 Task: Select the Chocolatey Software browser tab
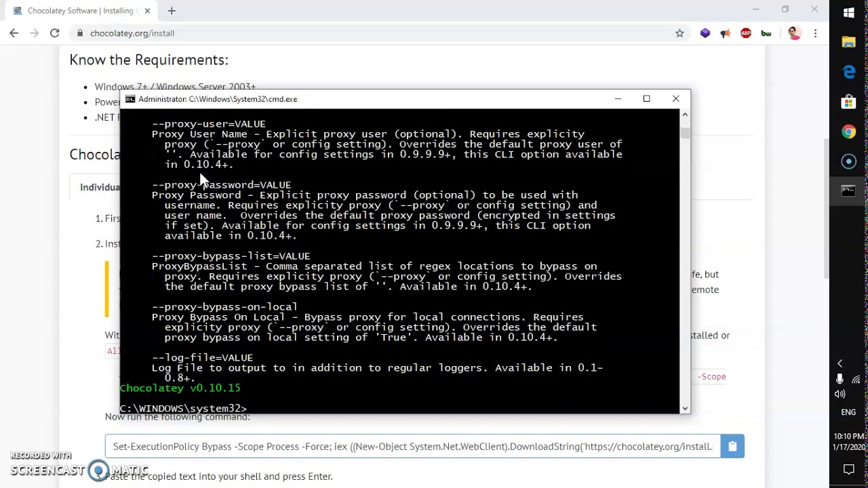(81, 11)
